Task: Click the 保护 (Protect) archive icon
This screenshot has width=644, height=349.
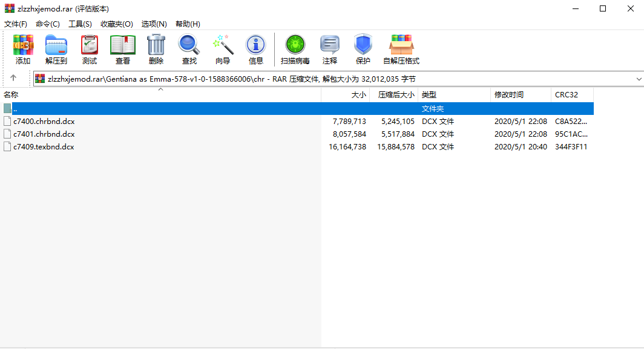Action: 363,49
